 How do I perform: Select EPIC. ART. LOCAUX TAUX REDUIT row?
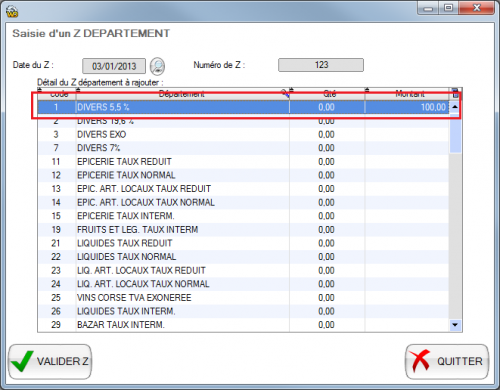click(243, 189)
